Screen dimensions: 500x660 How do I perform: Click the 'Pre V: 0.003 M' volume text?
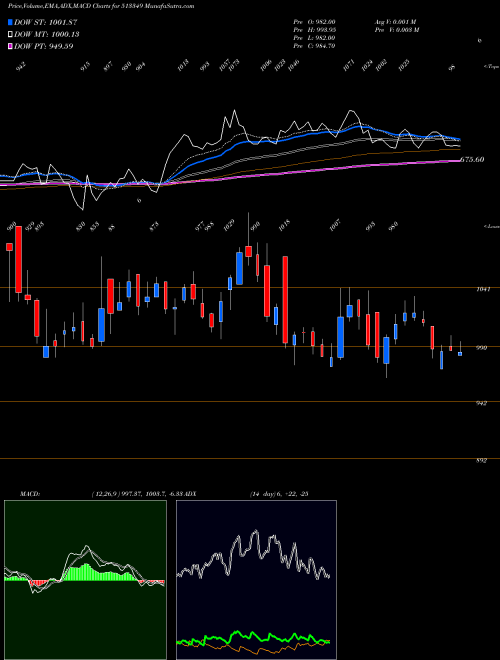point(396,30)
